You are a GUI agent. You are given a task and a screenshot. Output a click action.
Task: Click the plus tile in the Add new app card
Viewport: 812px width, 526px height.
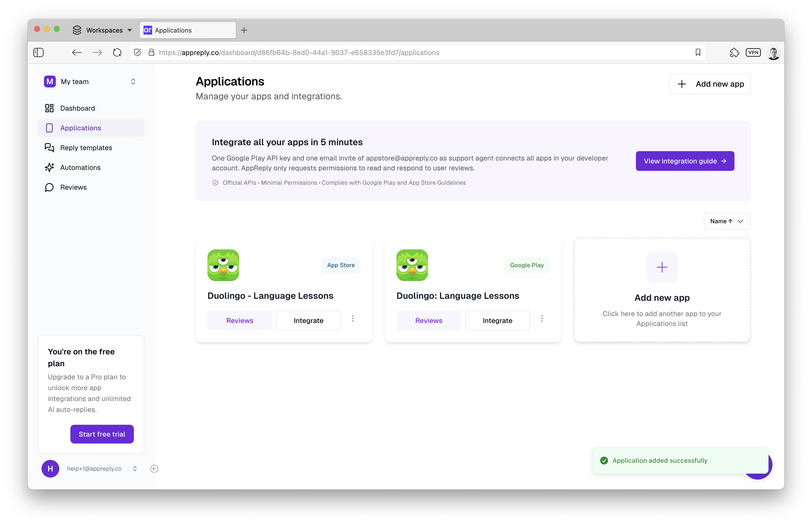(x=662, y=267)
